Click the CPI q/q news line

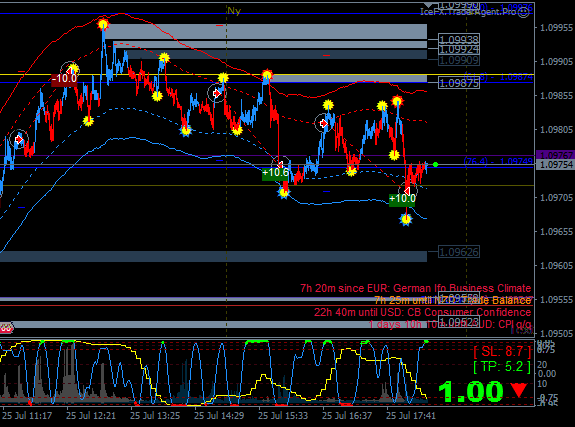[x=450, y=324]
